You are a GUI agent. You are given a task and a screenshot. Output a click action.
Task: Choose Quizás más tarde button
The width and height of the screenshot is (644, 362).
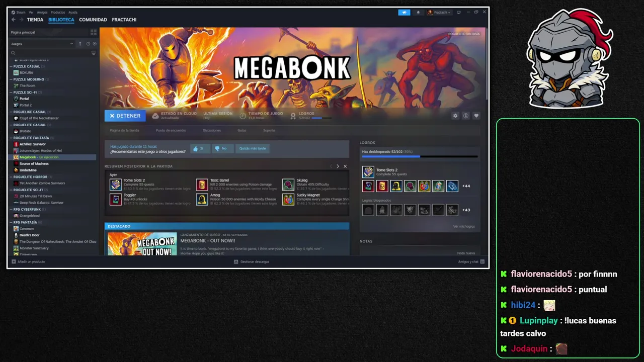click(x=253, y=148)
